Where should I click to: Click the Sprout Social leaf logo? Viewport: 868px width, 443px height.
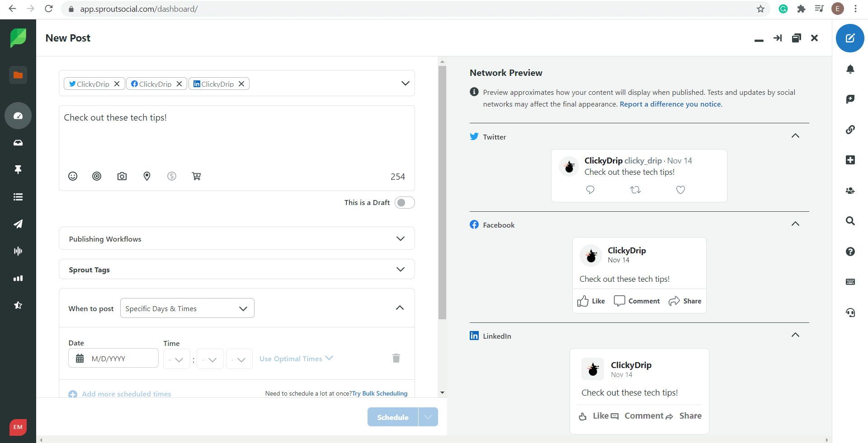(x=18, y=38)
